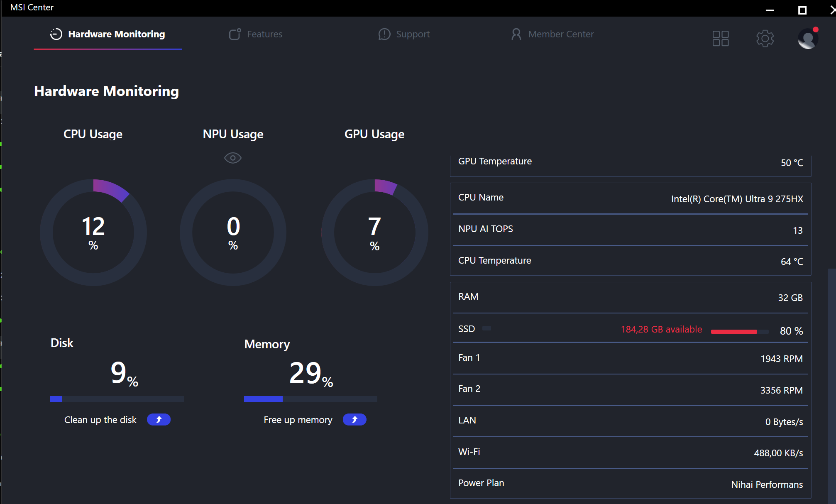Image resolution: width=836 pixels, height=504 pixels.
Task: Click the Clean up the disk rocket button
Action: click(x=159, y=420)
